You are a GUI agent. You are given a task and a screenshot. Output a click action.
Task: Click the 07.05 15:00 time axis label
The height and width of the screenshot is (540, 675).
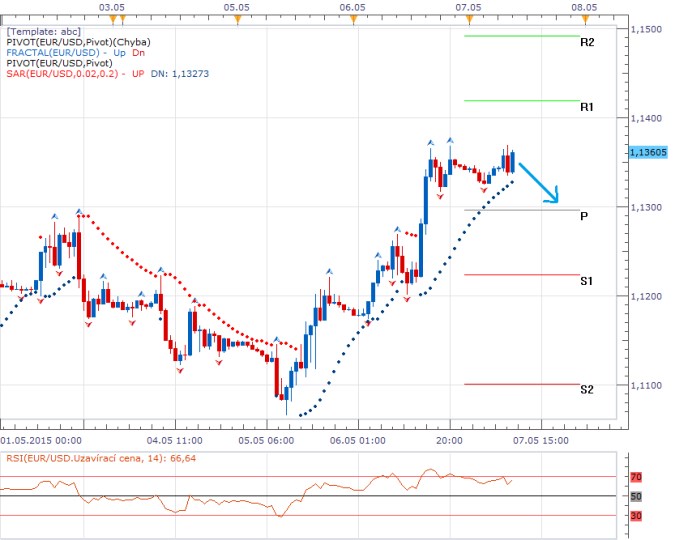(x=541, y=439)
